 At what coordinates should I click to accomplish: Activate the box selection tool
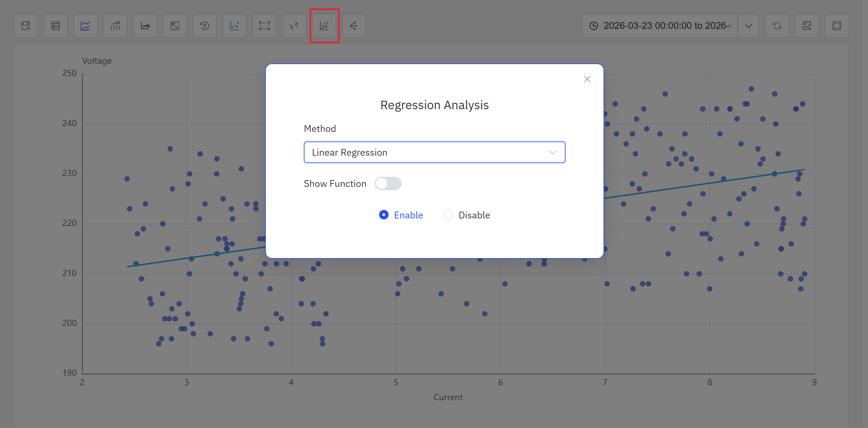pos(264,26)
